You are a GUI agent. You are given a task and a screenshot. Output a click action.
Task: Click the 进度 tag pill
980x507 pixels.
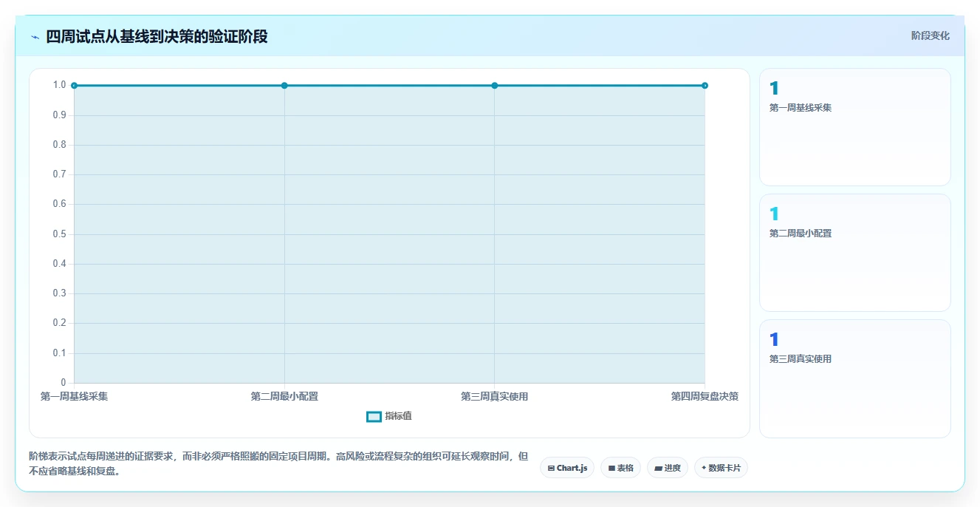[667, 468]
